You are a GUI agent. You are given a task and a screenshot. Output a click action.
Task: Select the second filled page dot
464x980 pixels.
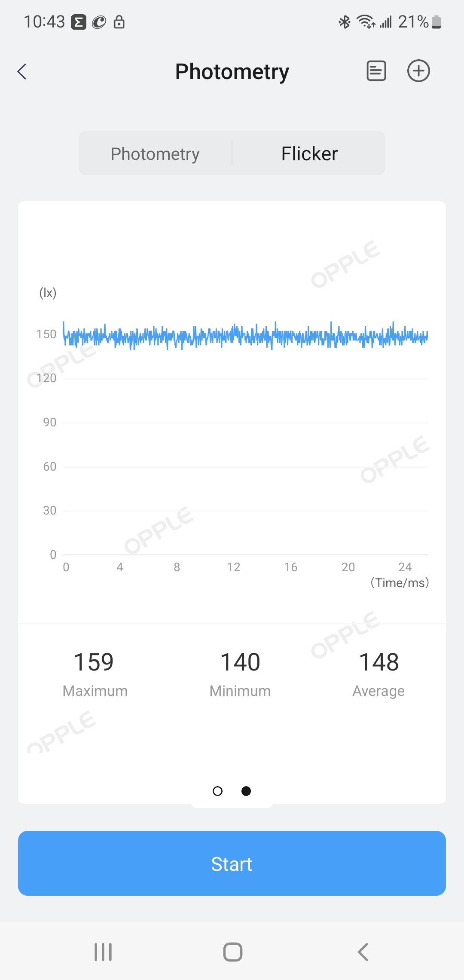coord(246,791)
